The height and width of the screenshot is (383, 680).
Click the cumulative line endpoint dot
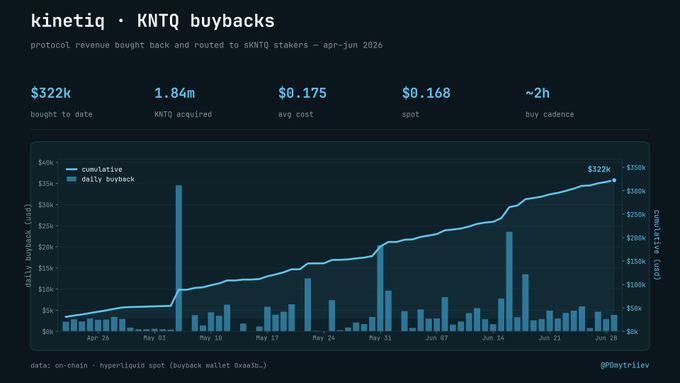(x=614, y=180)
